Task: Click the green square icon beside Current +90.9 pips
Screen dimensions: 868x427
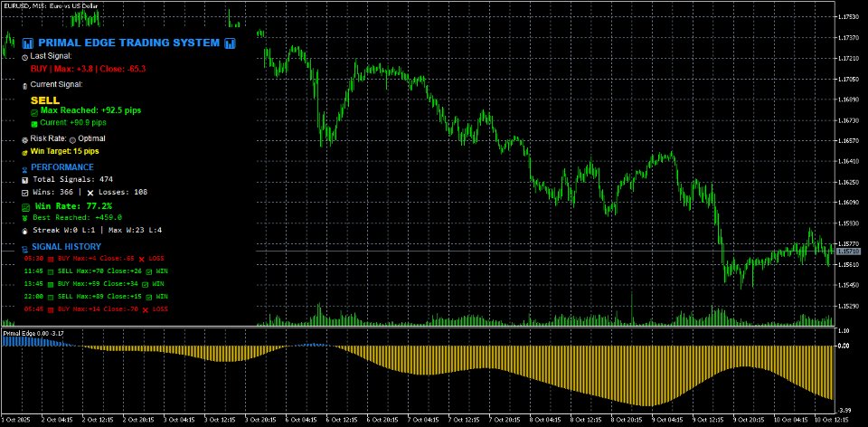Action: coord(34,124)
